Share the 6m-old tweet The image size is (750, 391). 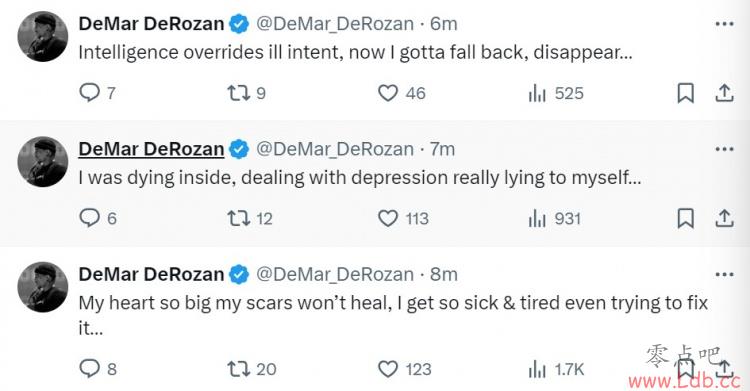click(724, 93)
